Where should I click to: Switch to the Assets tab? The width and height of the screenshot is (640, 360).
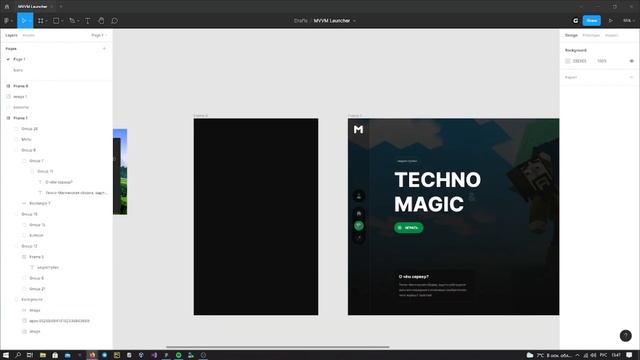click(x=29, y=36)
